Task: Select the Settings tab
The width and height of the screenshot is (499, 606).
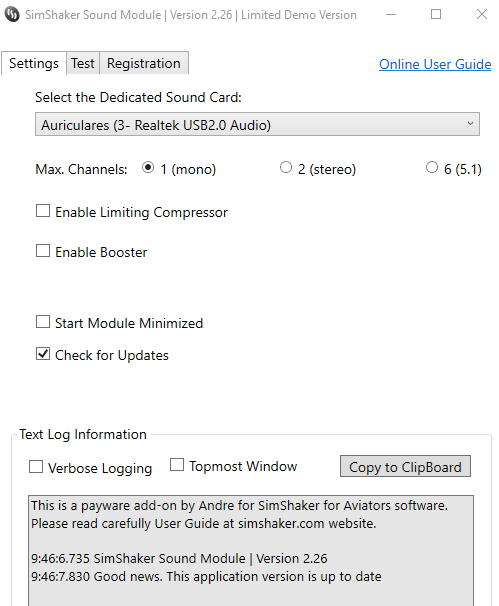Action: click(x=34, y=63)
